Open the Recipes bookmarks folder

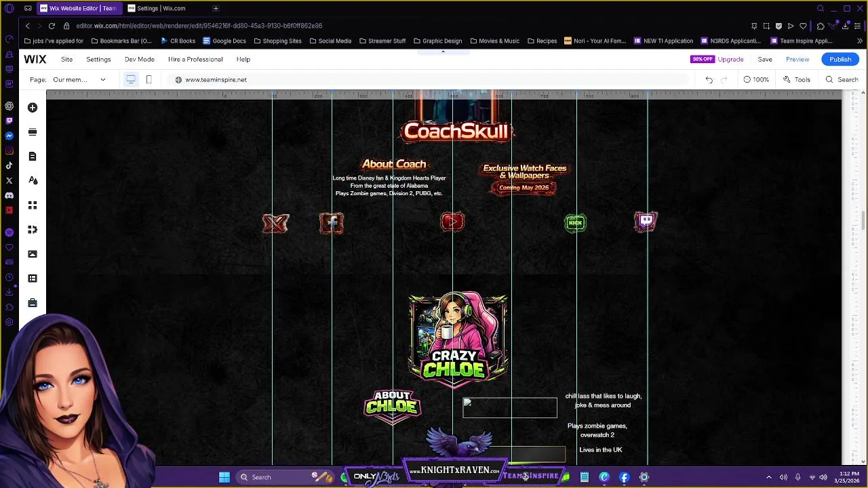pyautogui.click(x=542, y=41)
